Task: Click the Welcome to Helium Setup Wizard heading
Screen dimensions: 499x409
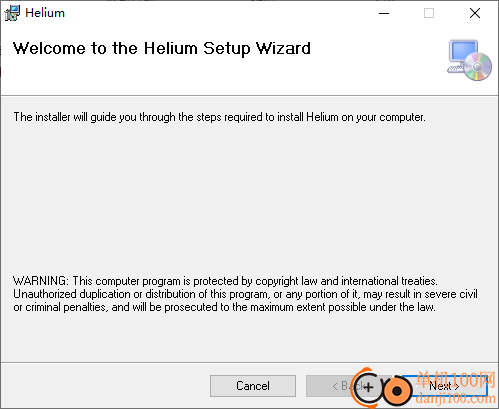Action: tap(162, 49)
